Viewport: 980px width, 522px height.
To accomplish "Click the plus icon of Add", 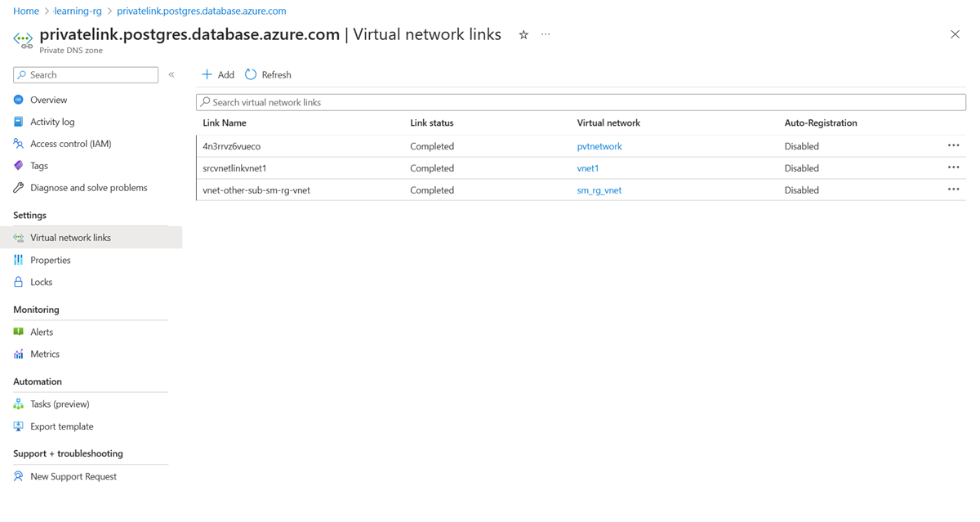I will point(207,74).
